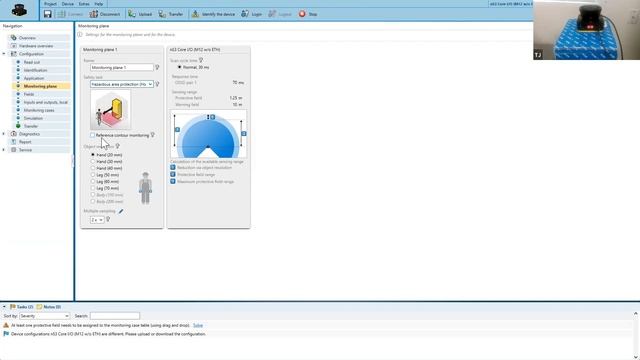Click info icon for Protective field range

(x=173, y=174)
